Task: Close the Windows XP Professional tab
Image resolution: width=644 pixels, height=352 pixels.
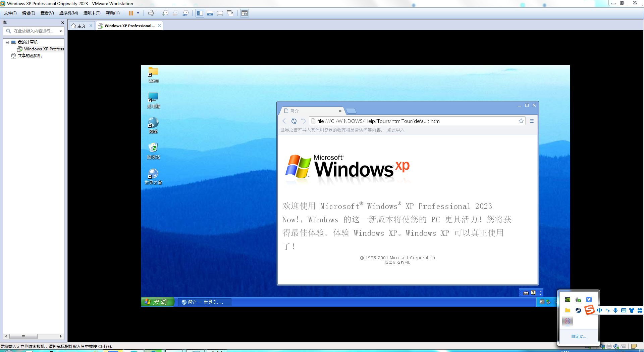Action: pos(159,26)
